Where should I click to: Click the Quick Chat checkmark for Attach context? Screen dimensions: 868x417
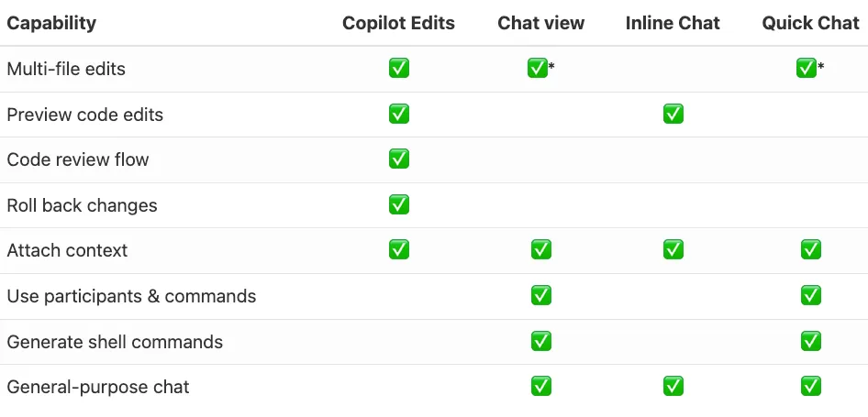[x=810, y=249]
